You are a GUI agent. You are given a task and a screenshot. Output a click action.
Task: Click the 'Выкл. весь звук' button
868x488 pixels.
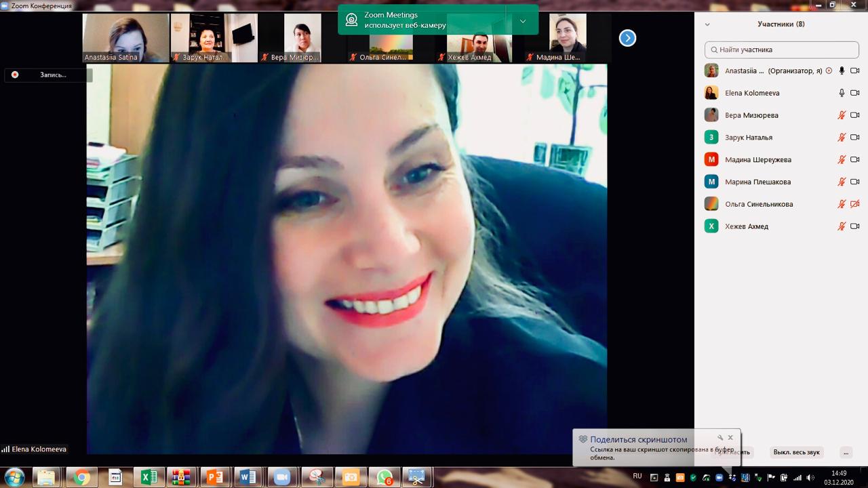[x=796, y=452]
